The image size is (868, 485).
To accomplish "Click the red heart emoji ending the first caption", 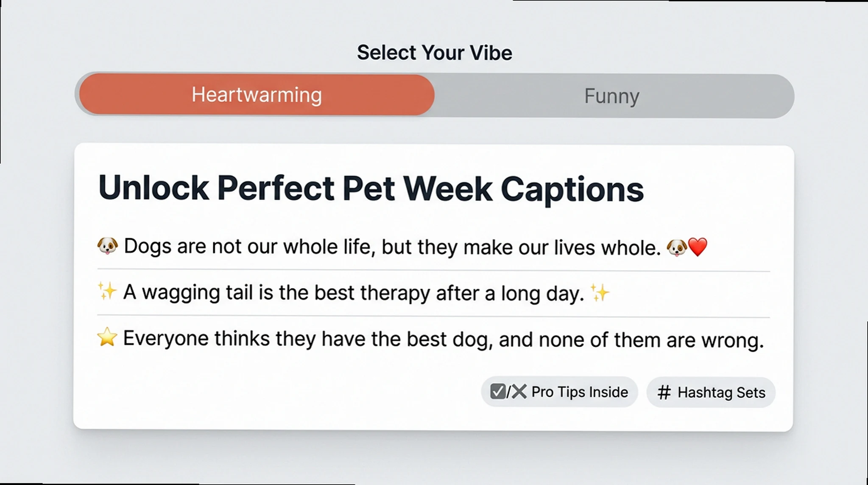I will click(x=698, y=246).
